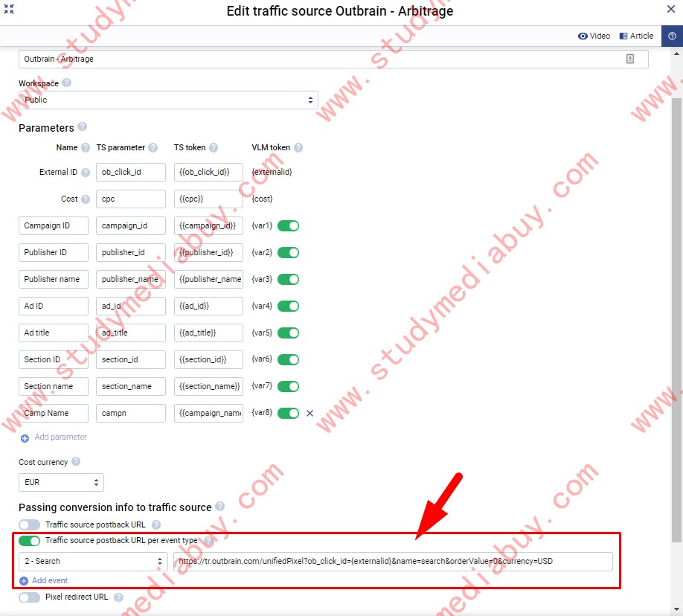
Task: Remove the Camp Name parameter row
Action: pos(310,413)
